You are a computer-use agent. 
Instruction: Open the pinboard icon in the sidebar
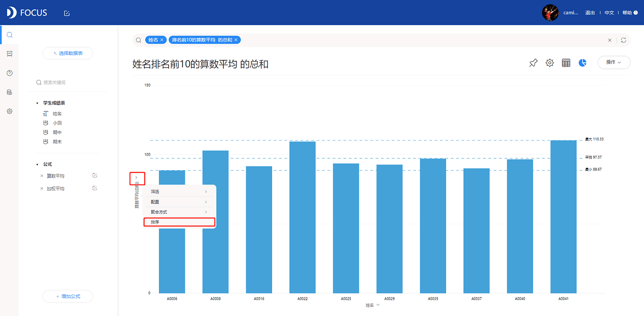click(10, 54)
